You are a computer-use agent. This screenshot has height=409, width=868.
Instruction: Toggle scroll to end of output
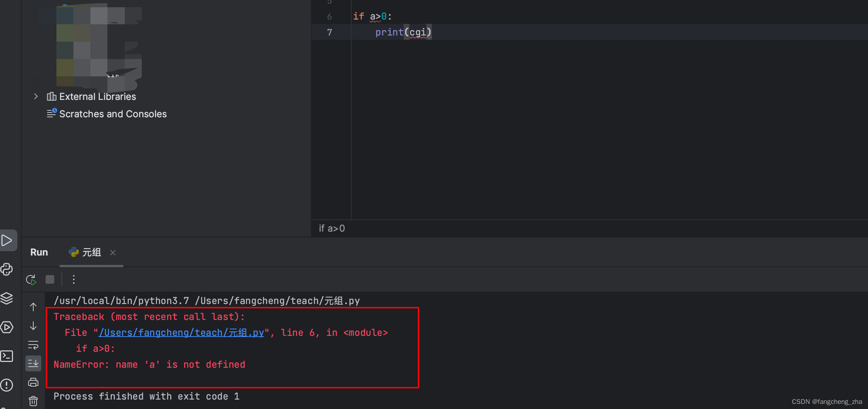coord(33,363)
